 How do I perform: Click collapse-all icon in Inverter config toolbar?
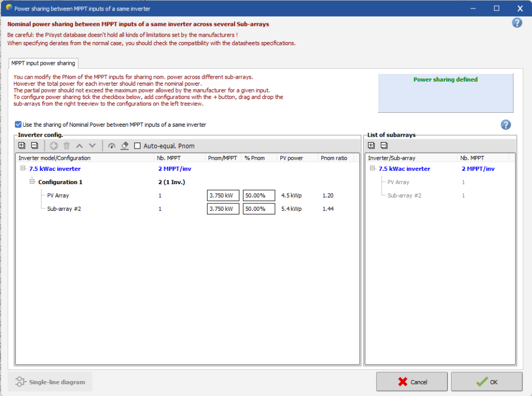pyautogui.click(x=34, y=145)
